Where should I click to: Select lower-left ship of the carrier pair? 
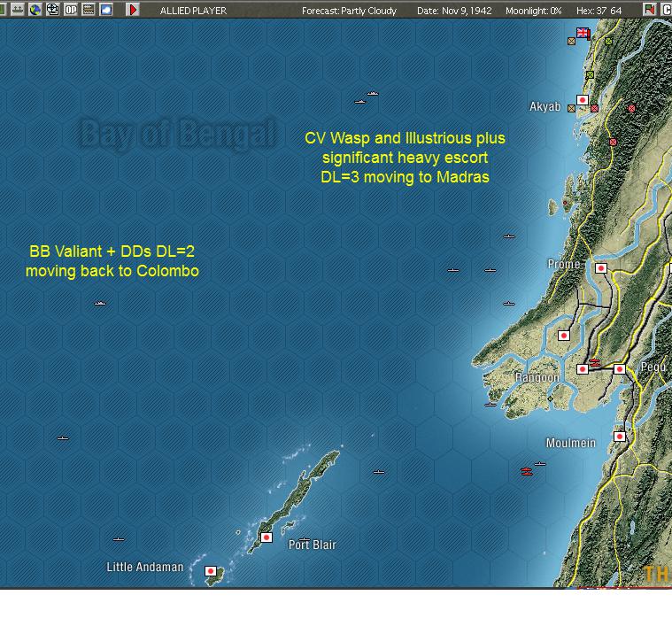click(x=360, y=102)
